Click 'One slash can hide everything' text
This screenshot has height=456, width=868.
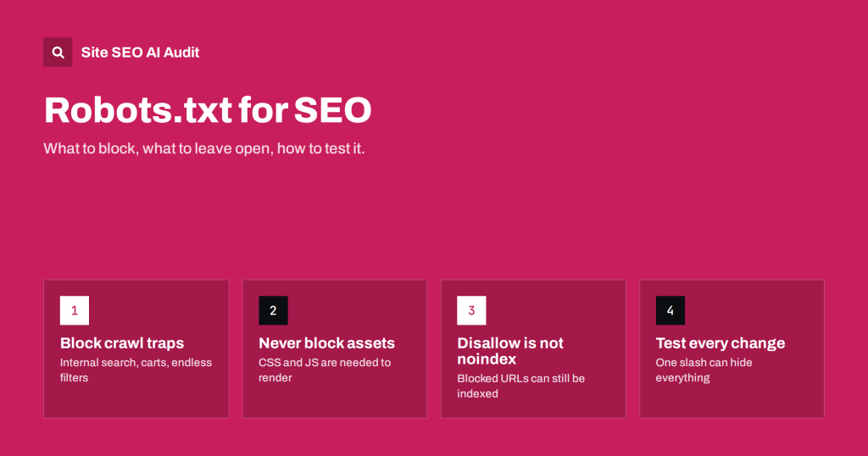point(704,370)
